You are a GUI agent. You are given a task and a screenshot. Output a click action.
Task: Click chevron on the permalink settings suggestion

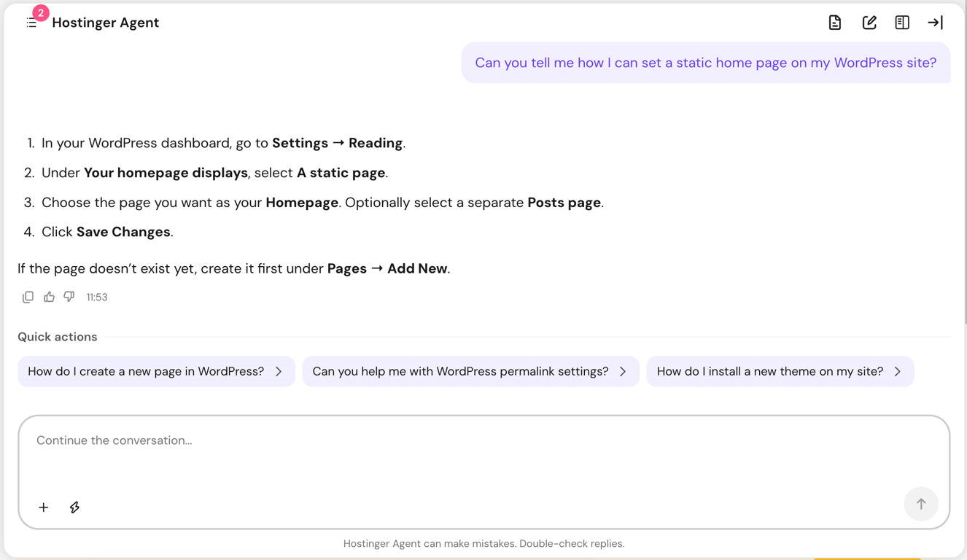(623, 372)
